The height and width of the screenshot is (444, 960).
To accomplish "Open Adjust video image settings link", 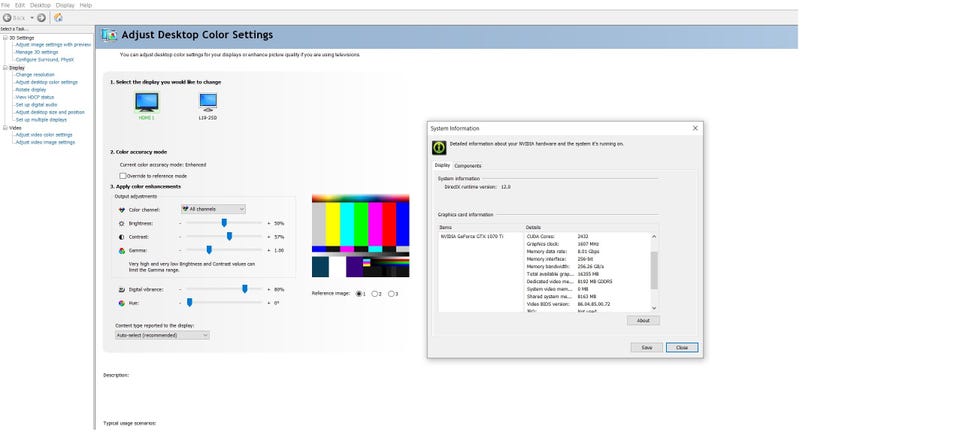I will tap(45, 142).
